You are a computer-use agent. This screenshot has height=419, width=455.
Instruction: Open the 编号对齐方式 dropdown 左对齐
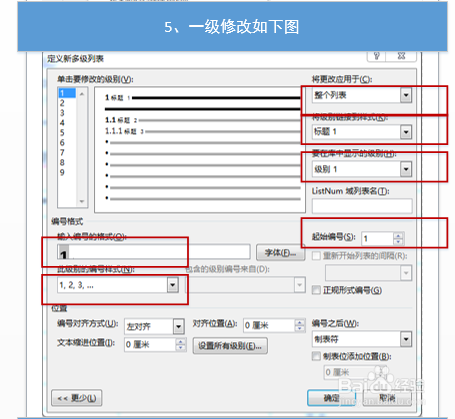(x=178, y=326)
